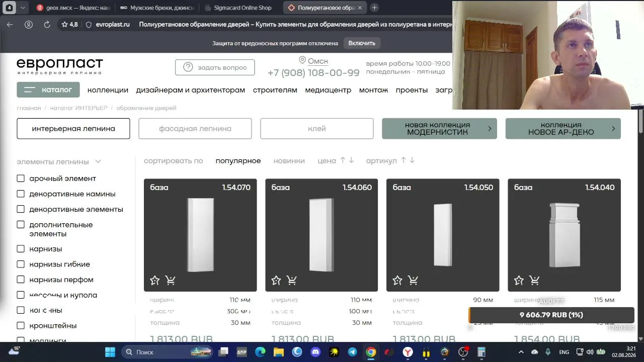Image resolution: width=644 pixels, height=362 pixels.
Task: Toggle the карнизы гибкие checkbox
Action: (x=21, y=264)
